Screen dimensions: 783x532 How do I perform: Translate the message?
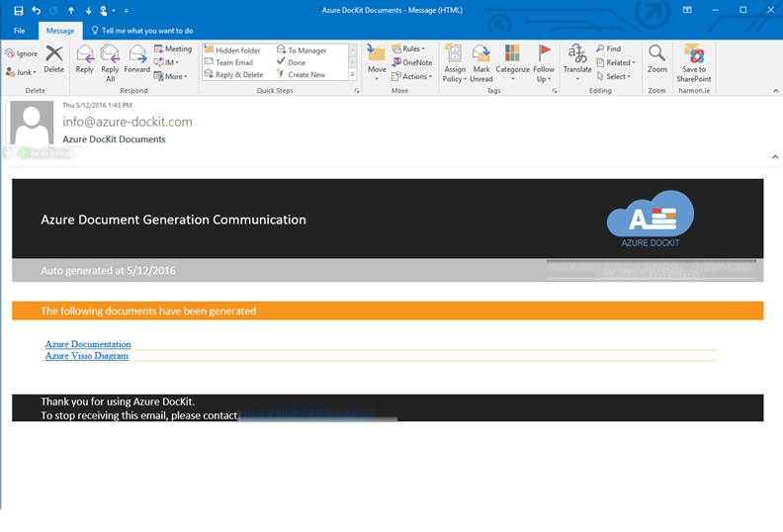[577, 62]
